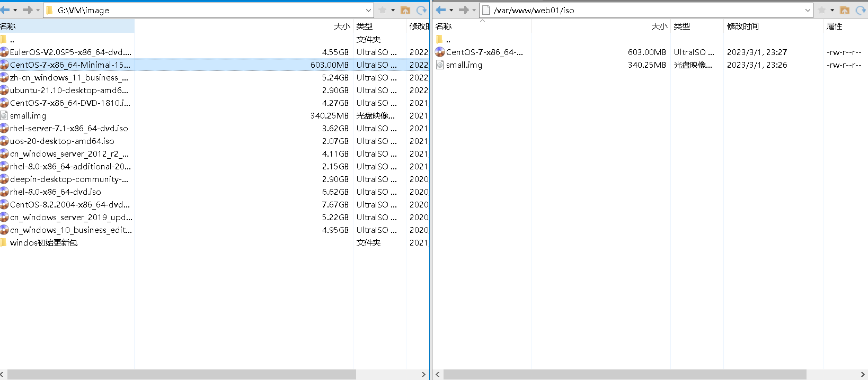Select CentOS-7-x86_64 ISO icon in remote pane
The image size is (868, 380).
pos(440,52)
